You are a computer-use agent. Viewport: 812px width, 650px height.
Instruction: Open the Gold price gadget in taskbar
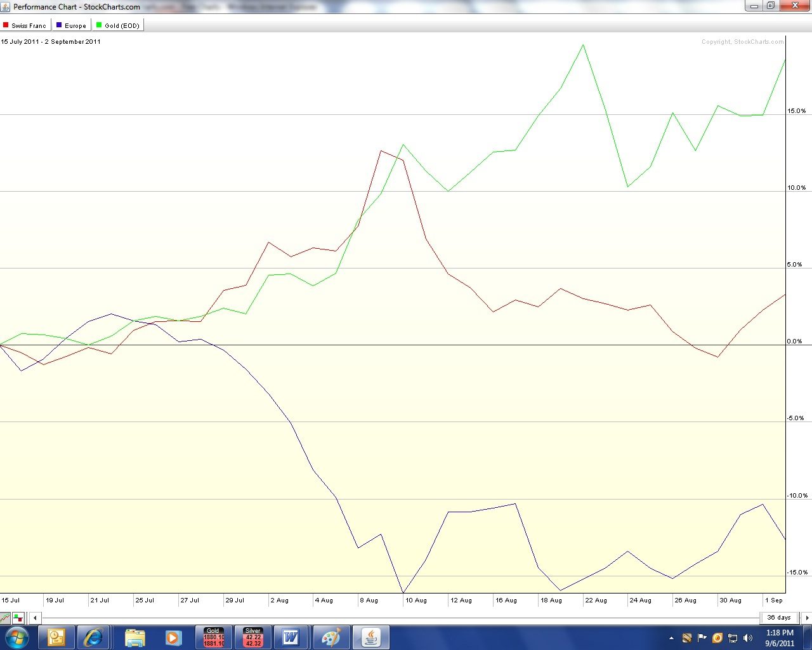214,637
